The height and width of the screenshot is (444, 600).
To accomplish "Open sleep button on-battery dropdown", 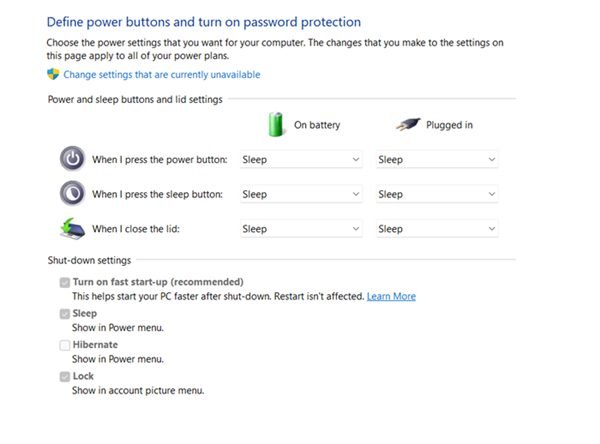I will (301, 194).
